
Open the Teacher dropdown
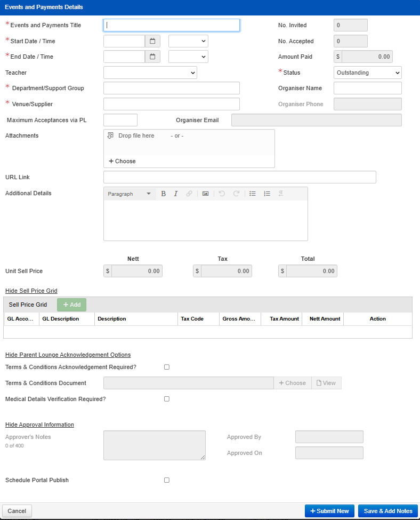pyautogui.click(x=150, y=73)
